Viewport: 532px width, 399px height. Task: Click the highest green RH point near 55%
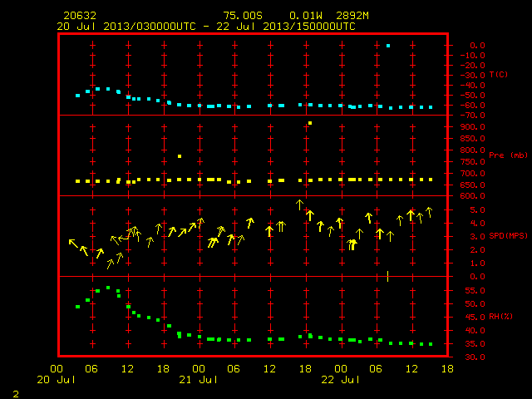point(108,288)
